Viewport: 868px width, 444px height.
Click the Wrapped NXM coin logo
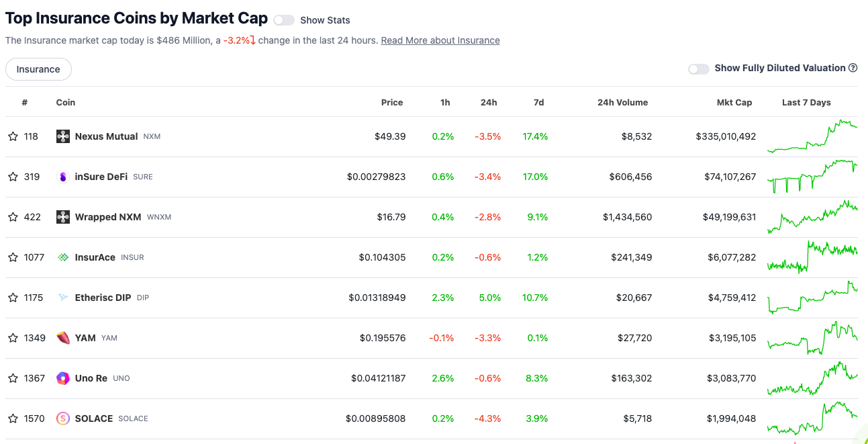[63, 217]
